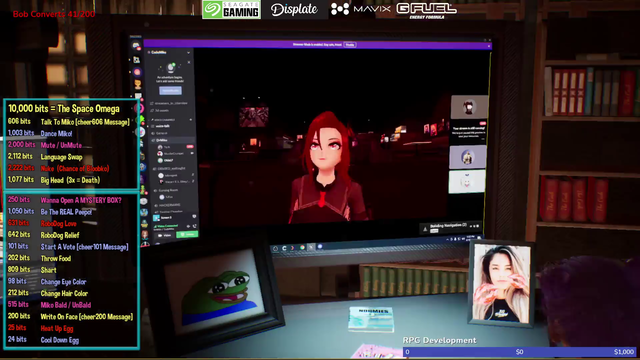Select the pink circular server icon in Discord
Image resolution: width=640 pixels, height=360 pixels.
(138, 72)
